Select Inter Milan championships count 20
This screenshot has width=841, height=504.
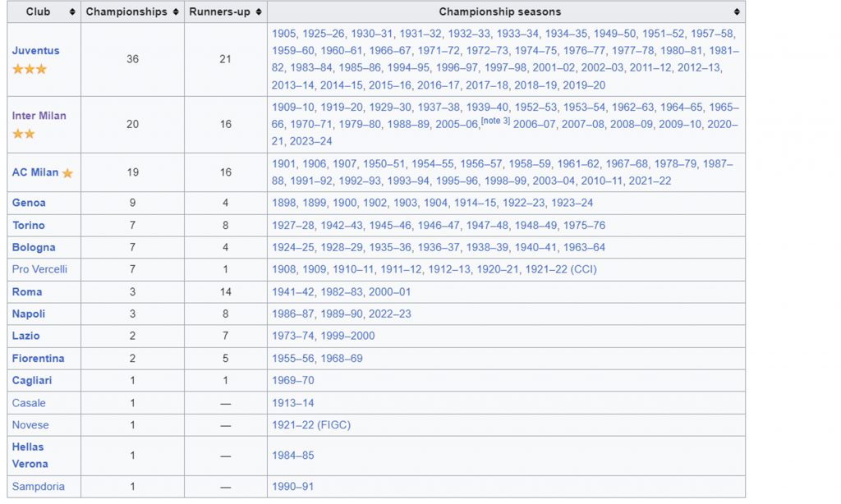pyautogui.click(x=132, y=124)
